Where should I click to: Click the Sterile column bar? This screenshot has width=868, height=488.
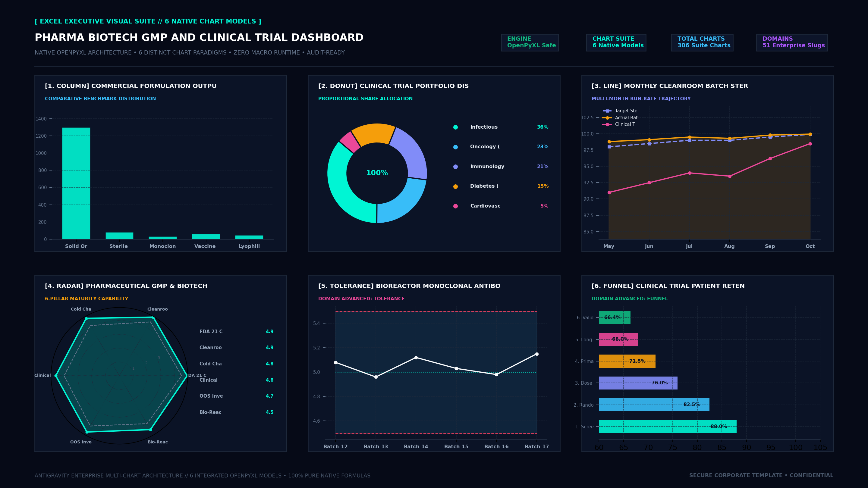coord(119,236)
